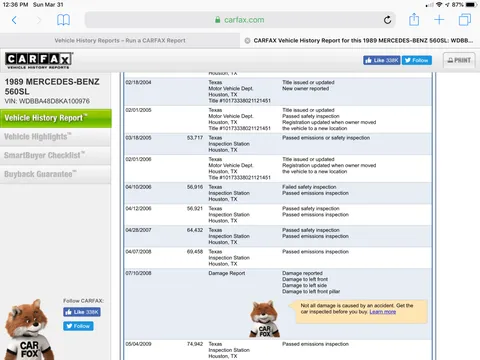Open the SmartBuyer Checklist section
Screen dimensions: 480x360
(56, 155)
